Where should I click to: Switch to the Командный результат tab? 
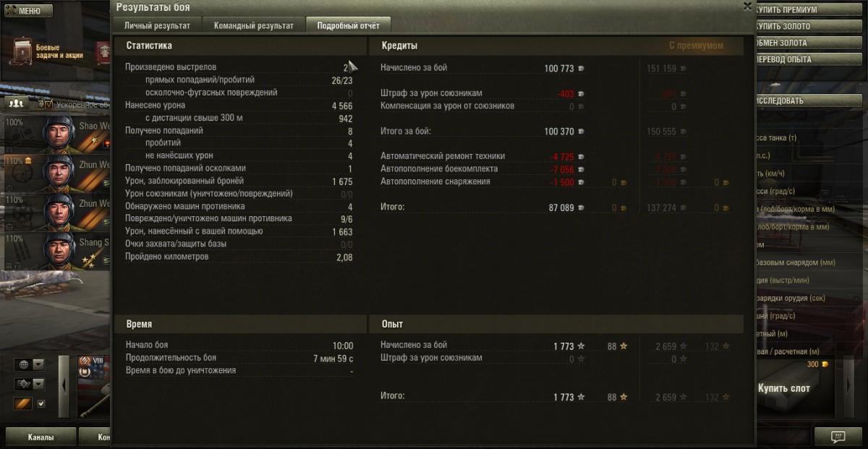click(x=254, y=25)
